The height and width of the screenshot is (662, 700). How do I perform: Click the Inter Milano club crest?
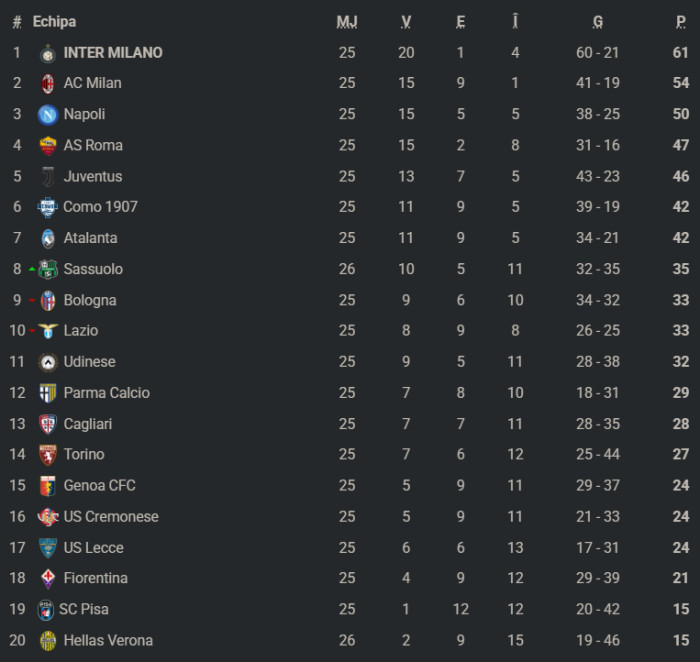click(x=48, y=53)
